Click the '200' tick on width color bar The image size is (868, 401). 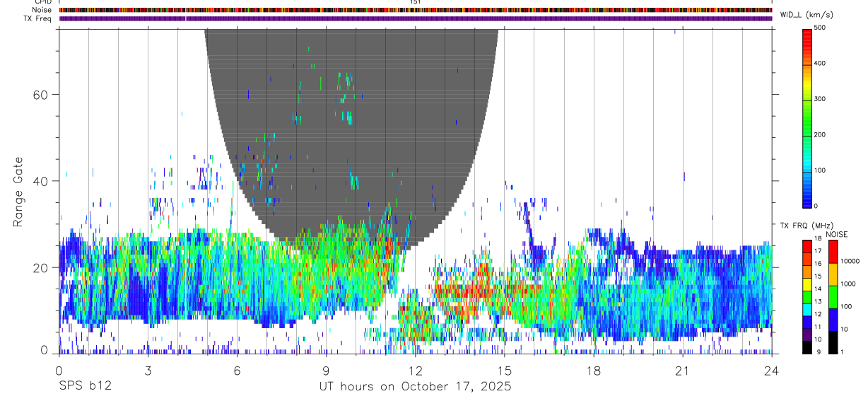pyautogui.click(x=820, y=135)
